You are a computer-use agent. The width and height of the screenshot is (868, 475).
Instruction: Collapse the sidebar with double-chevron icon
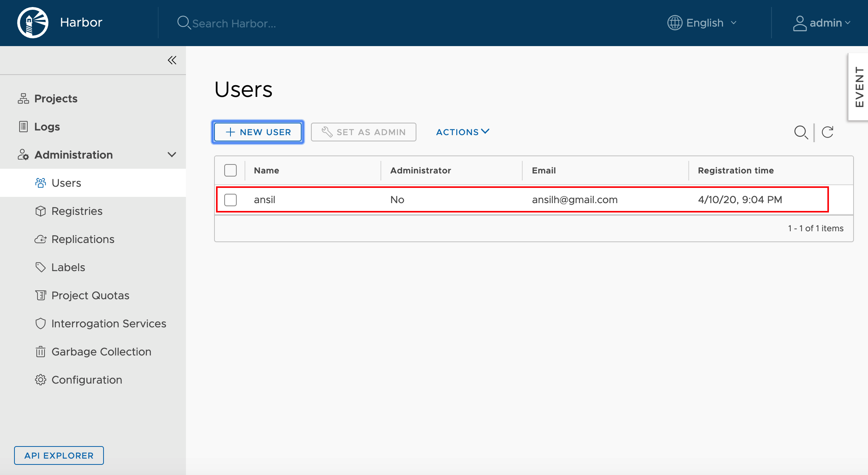(172, 60)
